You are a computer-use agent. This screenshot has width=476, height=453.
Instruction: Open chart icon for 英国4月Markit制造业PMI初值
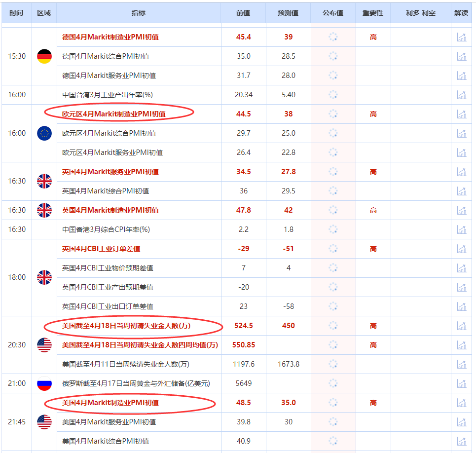(462, 210)
